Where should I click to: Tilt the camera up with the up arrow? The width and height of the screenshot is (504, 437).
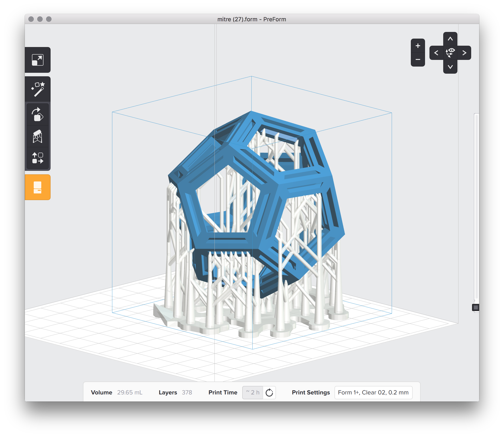click(450, 39)
